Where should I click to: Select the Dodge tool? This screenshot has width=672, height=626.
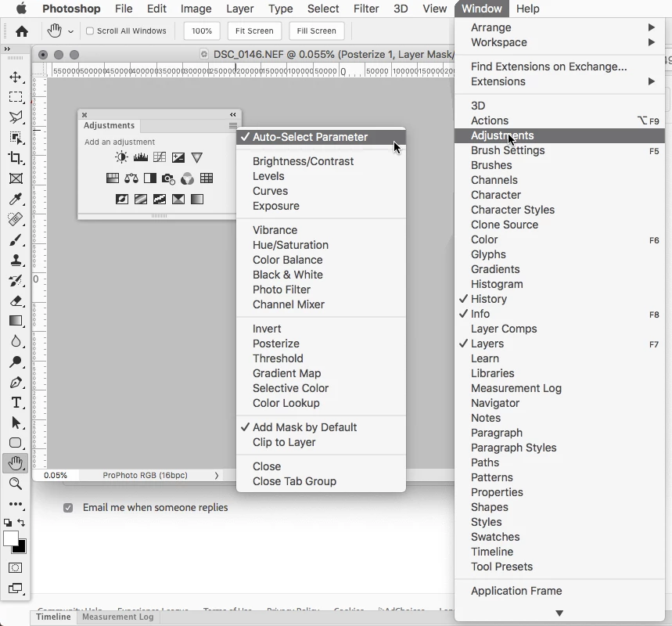click(x=16, y=362)
